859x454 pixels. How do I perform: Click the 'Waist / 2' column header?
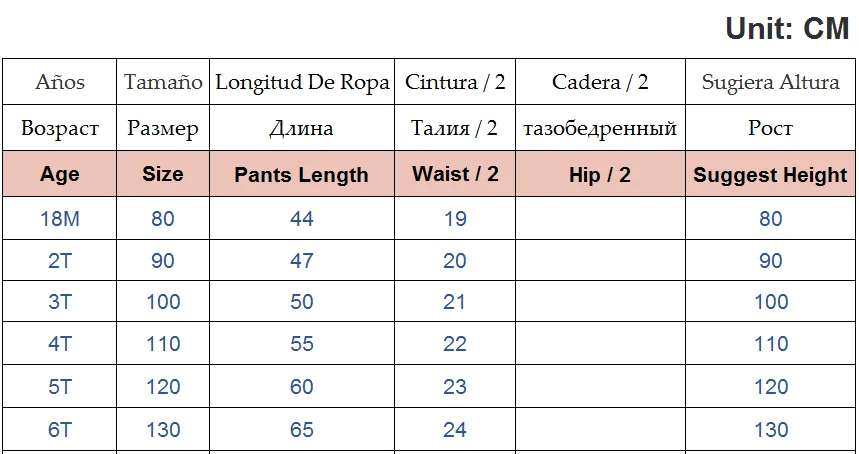(x=455, y=174)
